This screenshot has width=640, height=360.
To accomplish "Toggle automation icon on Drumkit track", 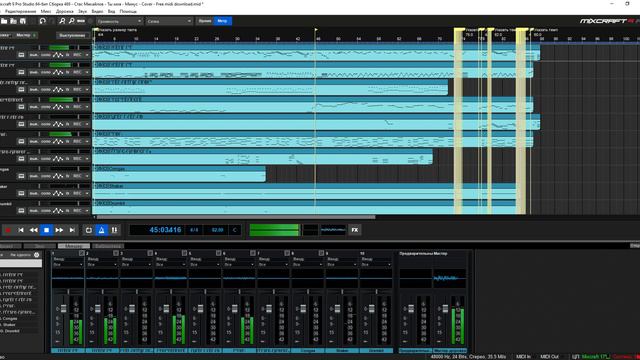I will pyautogui.click(x=58, y=211).
